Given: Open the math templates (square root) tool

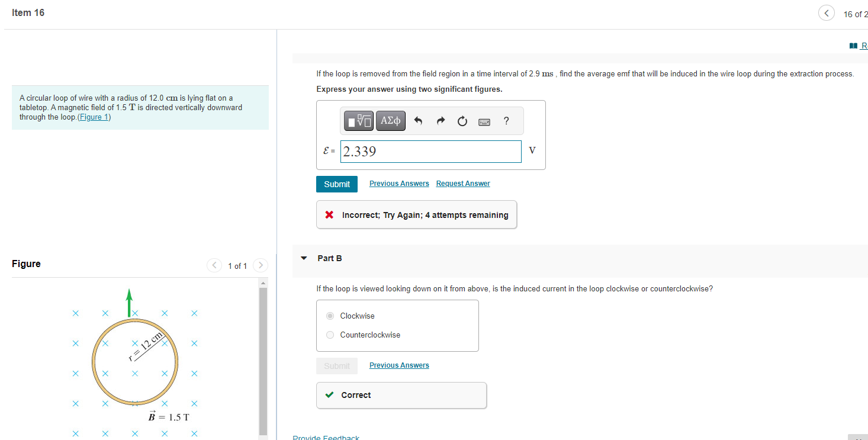Looking at the screenshot, I should click(359, 121).
